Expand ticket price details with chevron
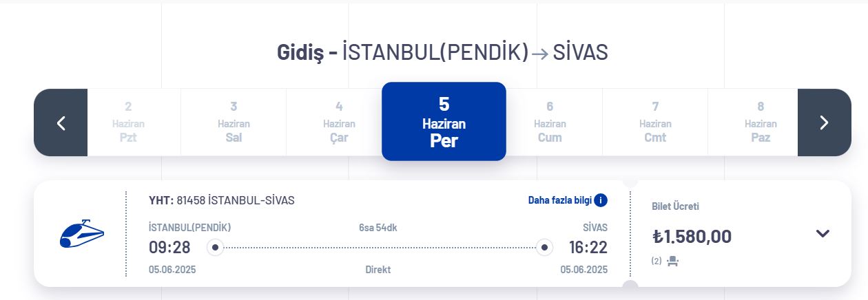Viewport: 868px width, 300px height. [x=823, y=233]
